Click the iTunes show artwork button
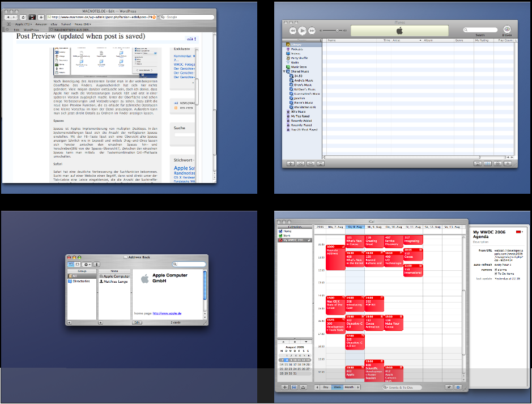Screen dimensions: 532x404 [x=321, y=164]
